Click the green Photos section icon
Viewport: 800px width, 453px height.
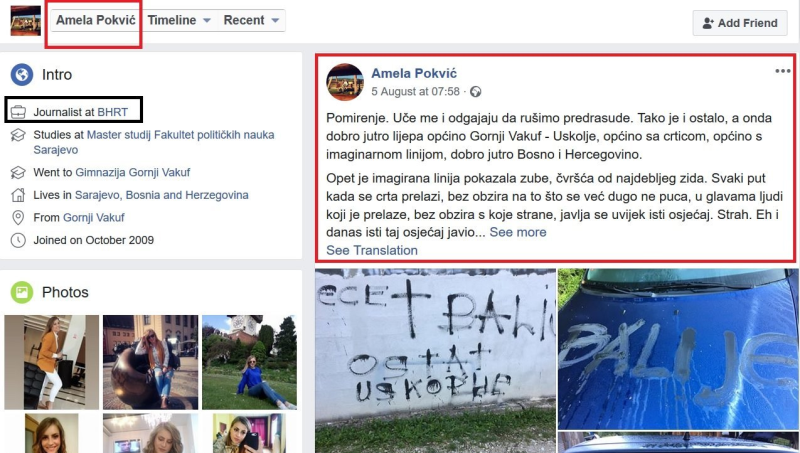click(22, 292)
